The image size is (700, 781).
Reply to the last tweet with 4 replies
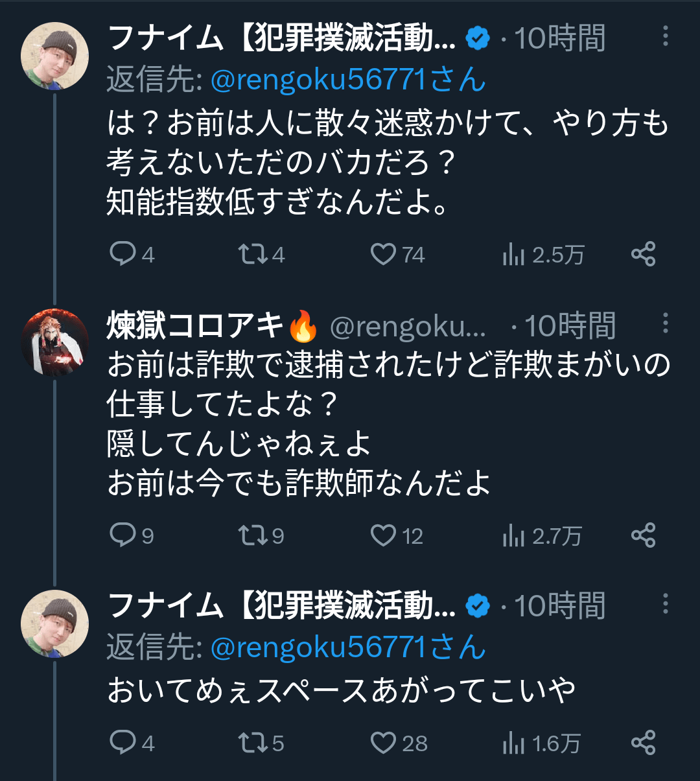[x=122, y=743]
